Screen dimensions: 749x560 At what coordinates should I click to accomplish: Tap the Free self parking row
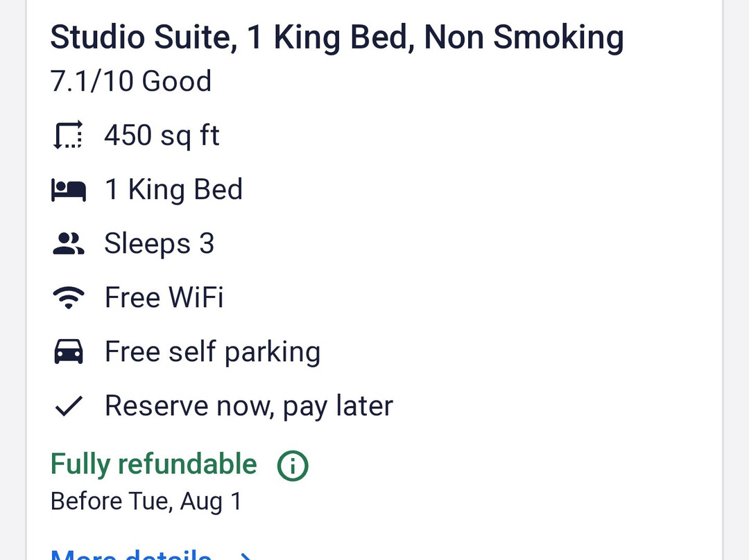point(212,351)
